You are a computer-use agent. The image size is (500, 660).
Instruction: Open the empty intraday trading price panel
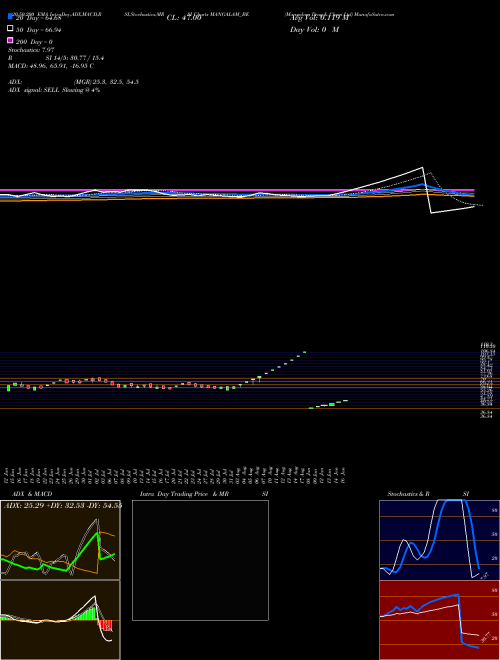coord(200,560)
